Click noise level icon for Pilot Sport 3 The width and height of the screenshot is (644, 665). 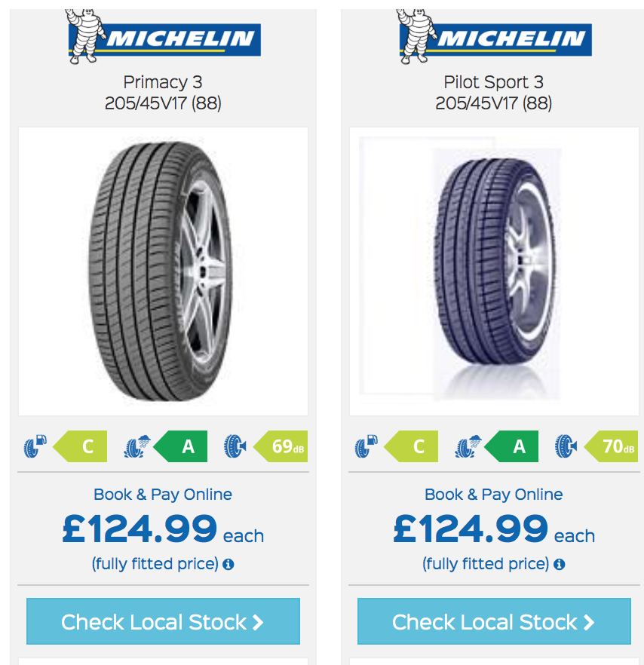[x=566, y=446]
